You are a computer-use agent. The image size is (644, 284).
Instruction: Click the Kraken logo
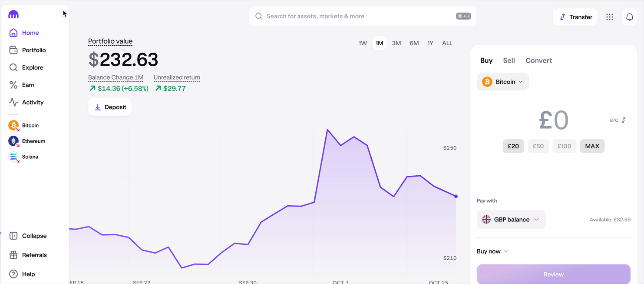13,14
